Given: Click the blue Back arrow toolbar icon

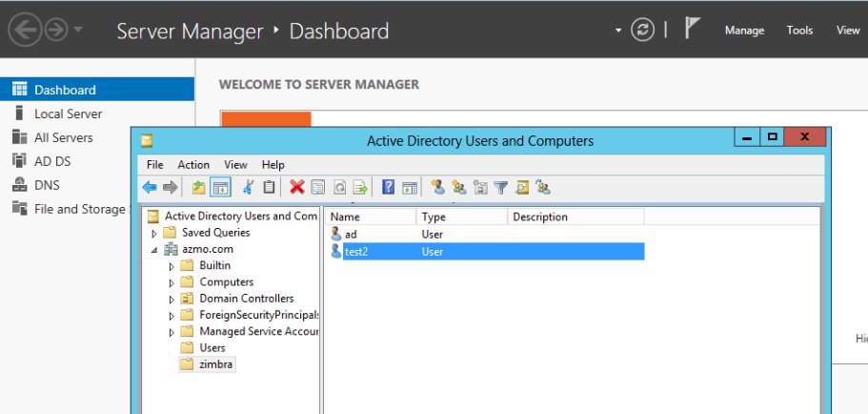Looking at the screenshot, I should 150,188.
